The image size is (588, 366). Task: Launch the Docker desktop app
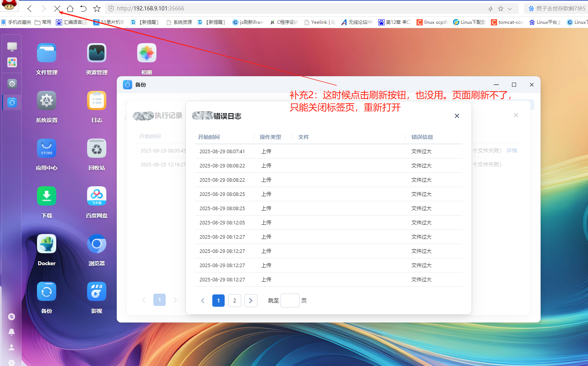[x=47, y=244]
